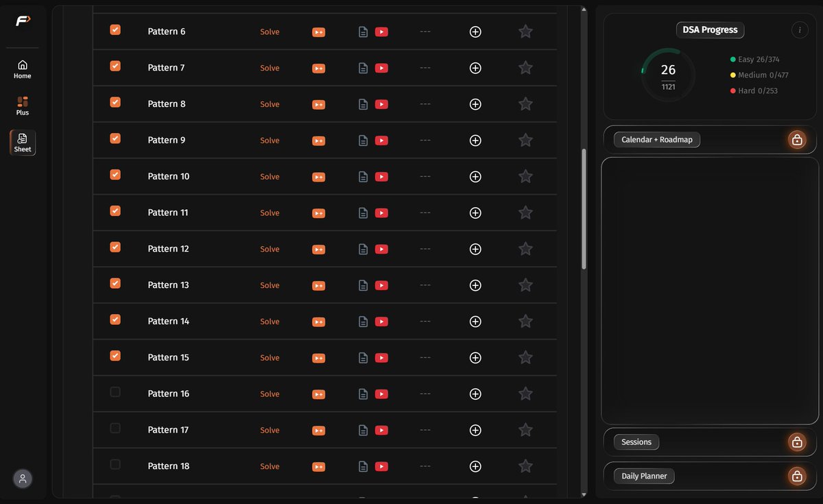Expand the Daily Planner panel
823x504 pixels.
(644, 476)
